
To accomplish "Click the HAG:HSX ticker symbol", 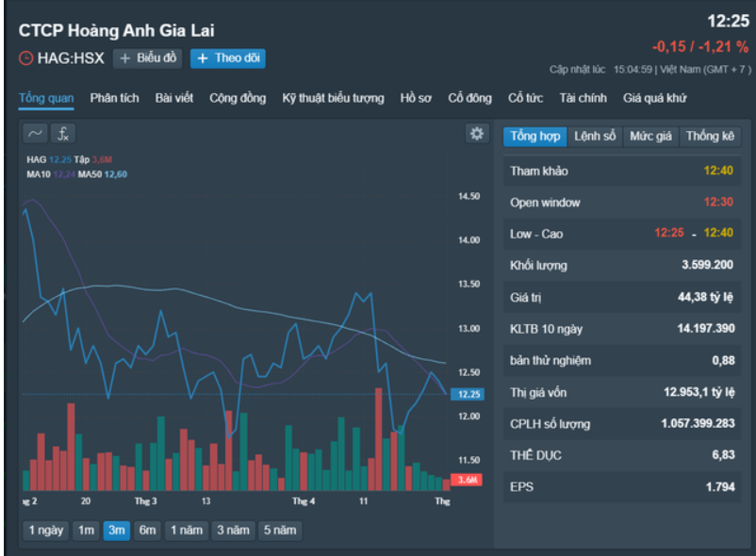I will click(71, 58).
